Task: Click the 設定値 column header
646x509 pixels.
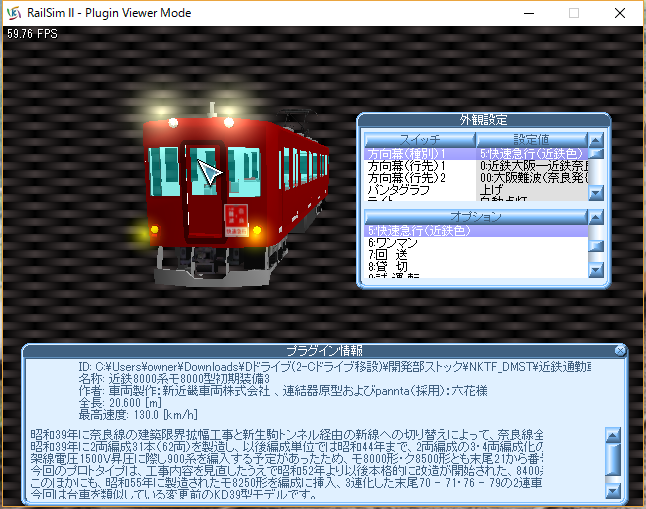Action: 532,140
